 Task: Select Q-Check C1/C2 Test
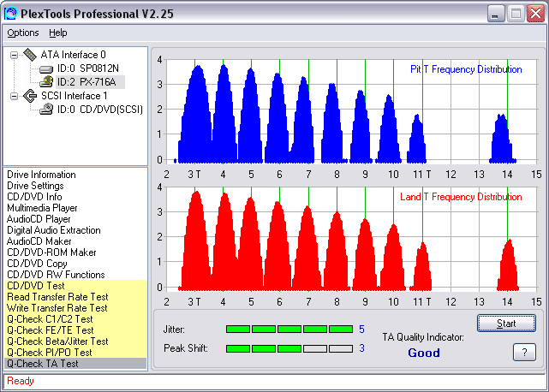pos(75,319)
